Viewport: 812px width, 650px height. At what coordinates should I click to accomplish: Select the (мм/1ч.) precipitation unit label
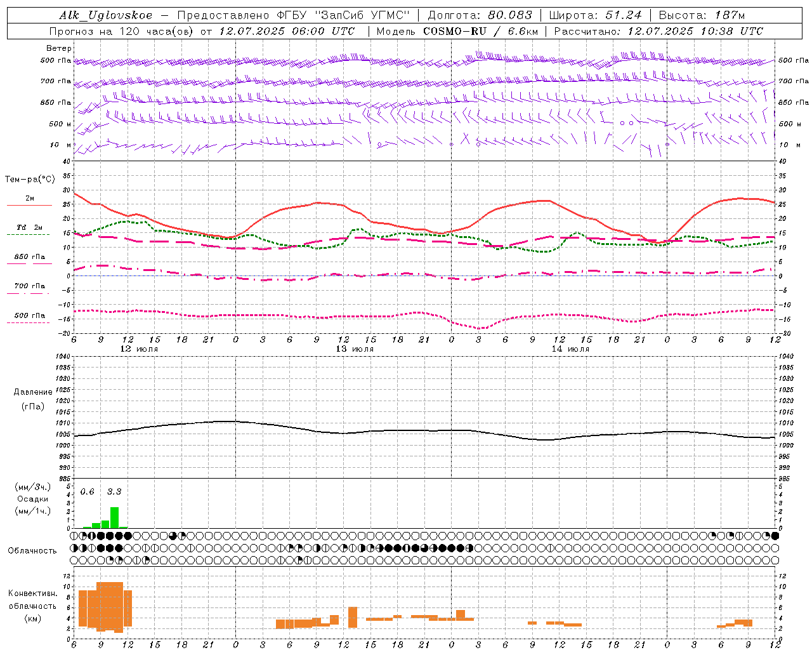tap(33, 511)
